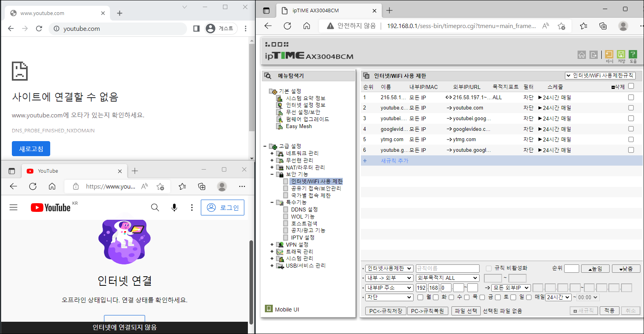
Task: Click the Chrome address bar showing youtube.com
Action: (118, 28)
